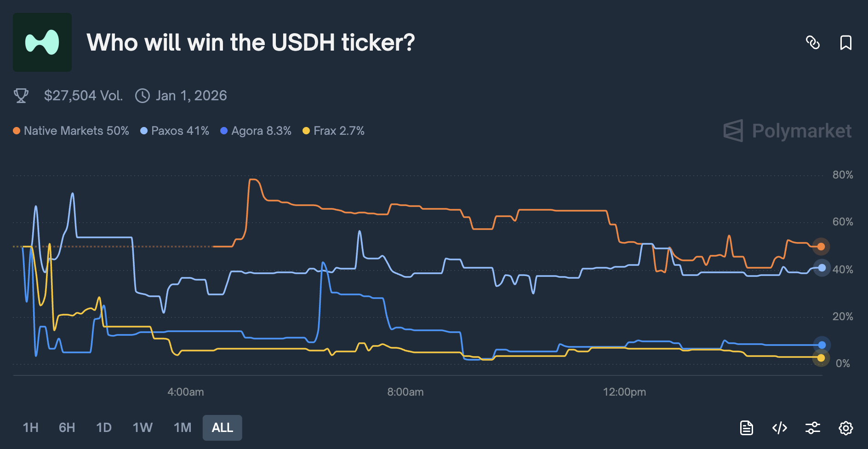
Task: Choose the 1M chart range
Action: (182, 427)
